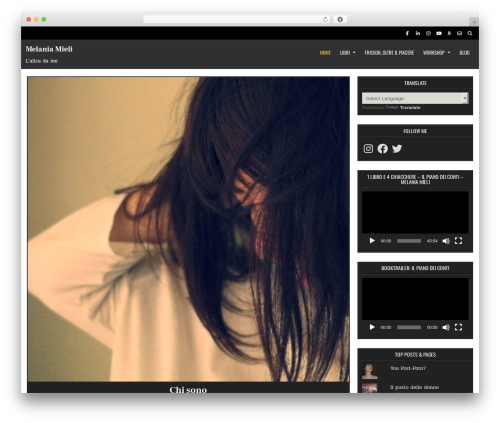Open the Instagram icon in top bar
Image resolution: width=500 pixels, height=423 pixels.
click(x=428, y=33)
